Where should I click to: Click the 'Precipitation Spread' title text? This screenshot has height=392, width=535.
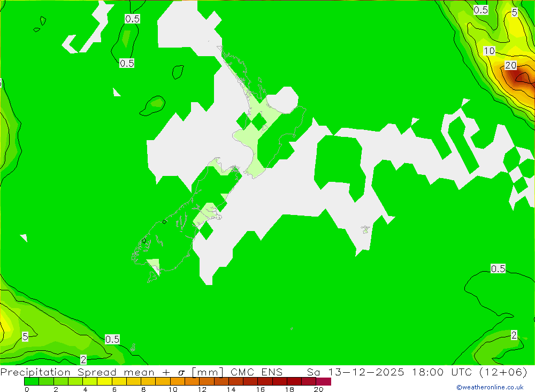[x=58, y=372]
